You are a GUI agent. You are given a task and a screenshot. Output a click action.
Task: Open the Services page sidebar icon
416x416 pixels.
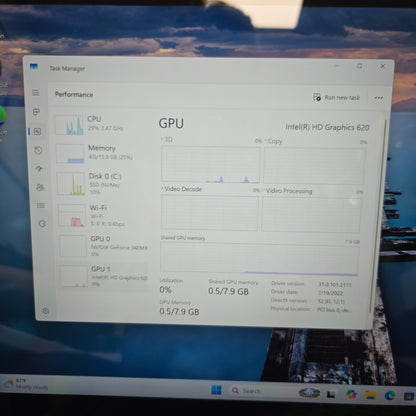(42, 224)
